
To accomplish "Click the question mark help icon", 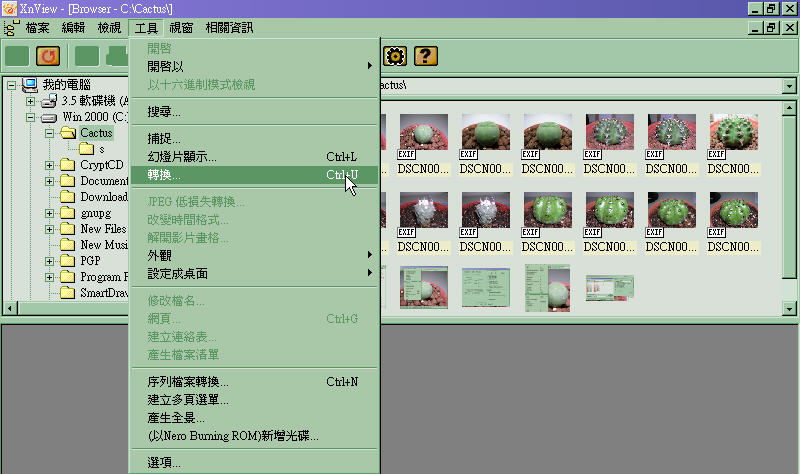I will [x=426, y=56].
